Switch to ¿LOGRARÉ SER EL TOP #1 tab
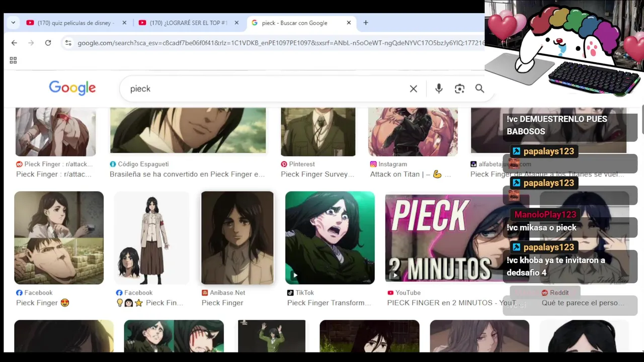The height and width of the screenshot is (362, 644). (x=189, y=23)
